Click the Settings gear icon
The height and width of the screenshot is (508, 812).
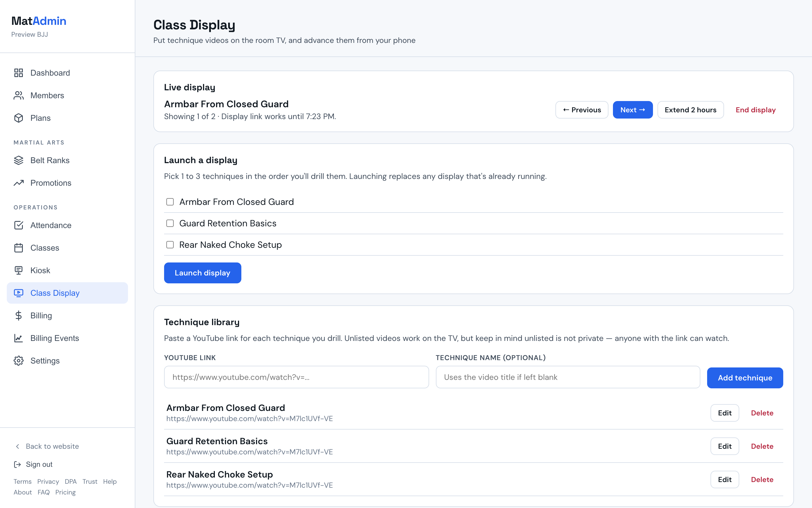(18, 360)
